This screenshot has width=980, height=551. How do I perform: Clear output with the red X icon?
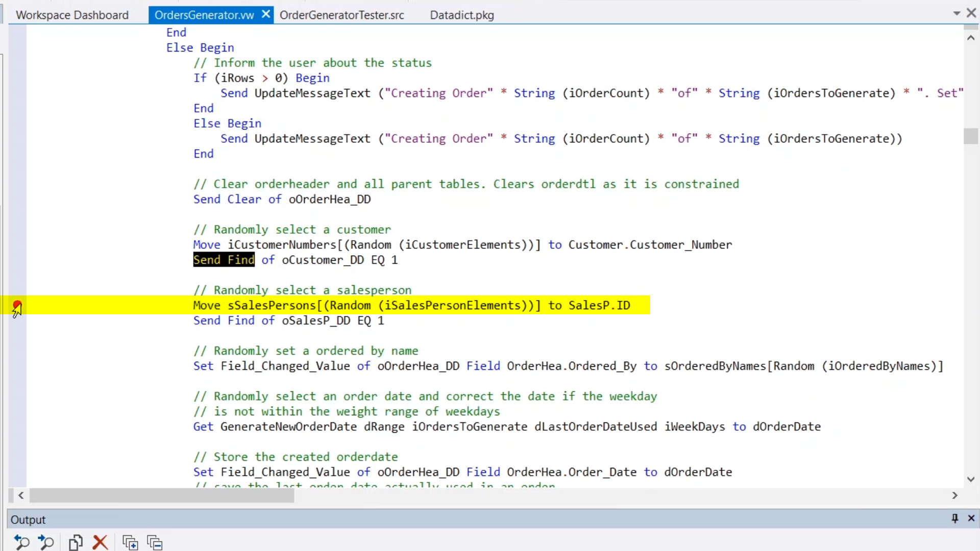click(x=101, y=542)
